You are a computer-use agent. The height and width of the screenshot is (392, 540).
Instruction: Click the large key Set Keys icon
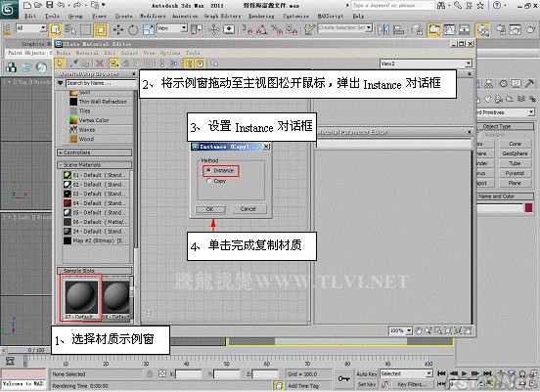click(x=343, y=378)
